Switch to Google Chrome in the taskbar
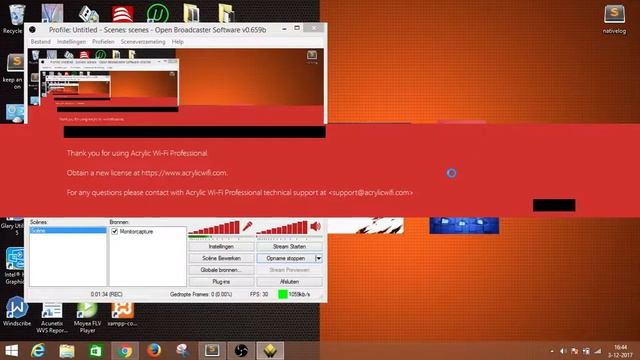Image resolution: width=640 pixels, height=360 pixels. (125, 351)
